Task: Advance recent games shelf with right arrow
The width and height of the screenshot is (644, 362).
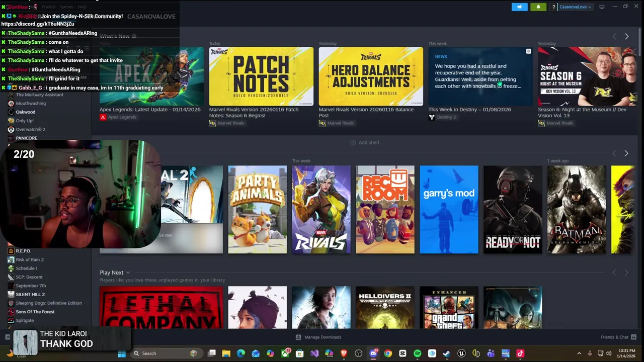Action: click(x=626, y=153)
